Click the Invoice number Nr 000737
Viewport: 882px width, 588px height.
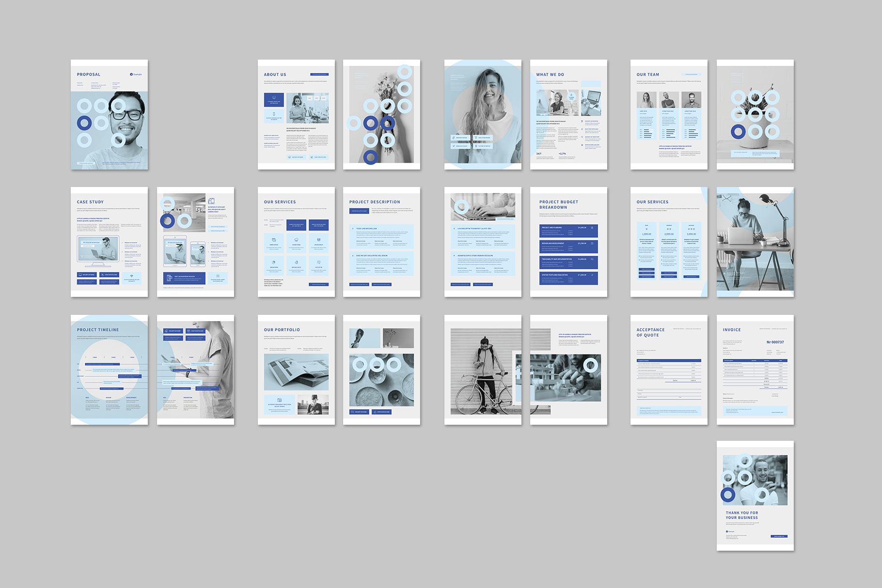coord(775,342)
